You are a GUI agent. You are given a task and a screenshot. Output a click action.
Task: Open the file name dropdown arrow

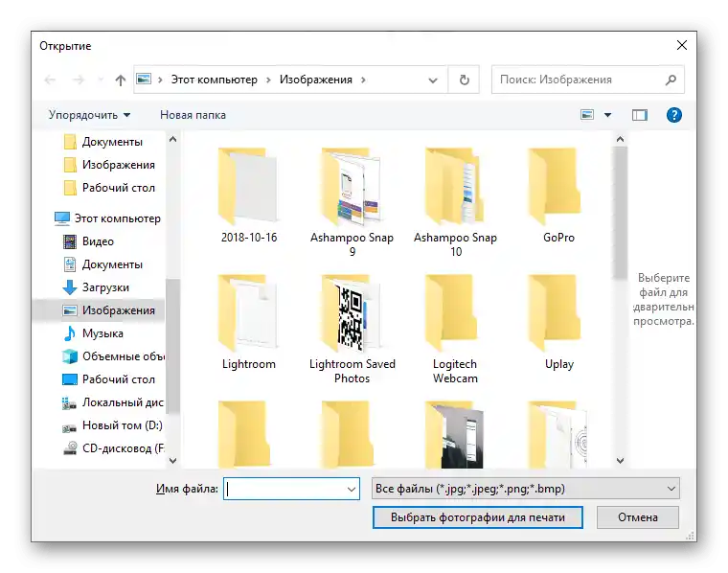(352, 489)
